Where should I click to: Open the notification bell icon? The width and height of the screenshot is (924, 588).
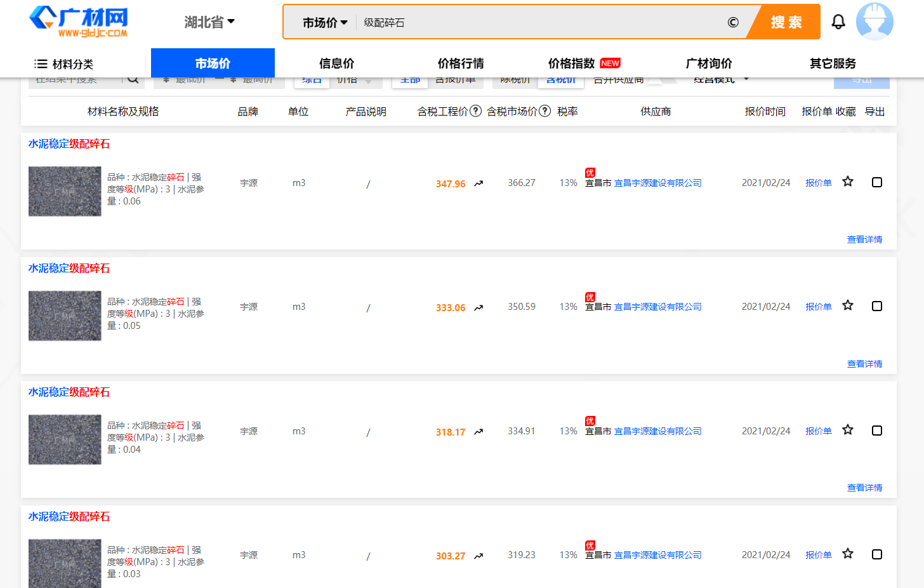[x=838, y=22]
